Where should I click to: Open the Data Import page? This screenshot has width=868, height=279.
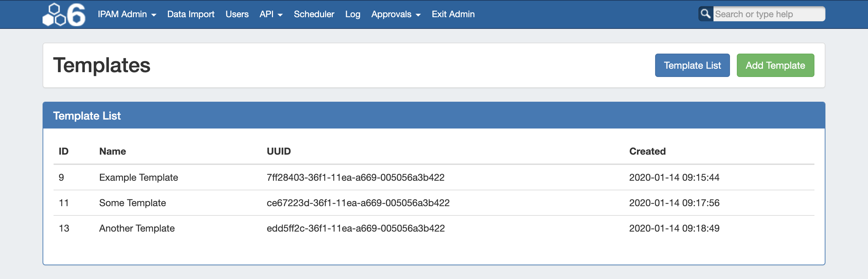(191, 14)
